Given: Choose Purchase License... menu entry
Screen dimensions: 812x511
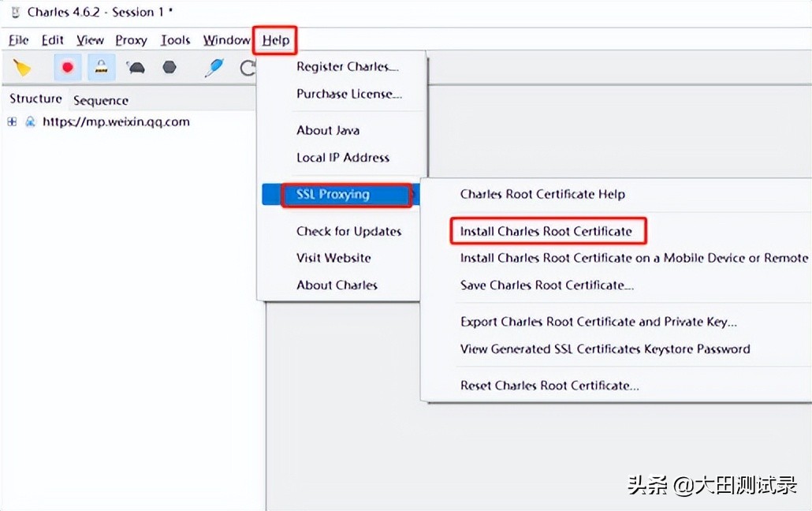Looking at the screenshot, I should coord(349,94).
